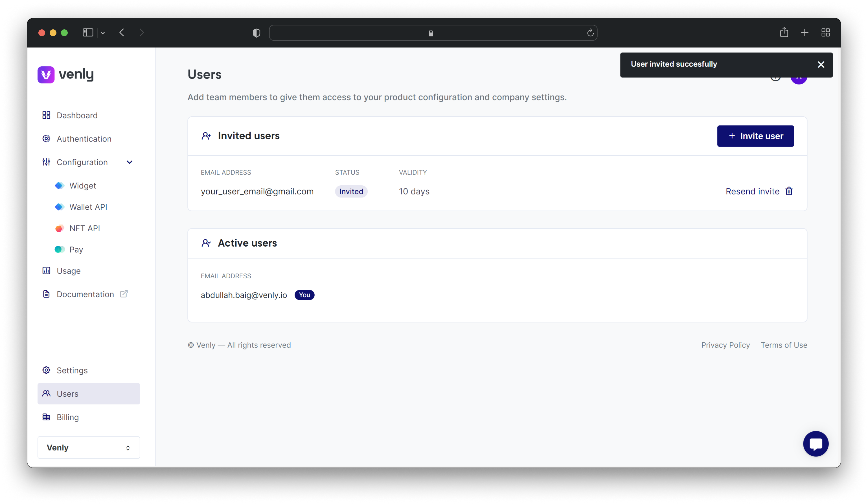Screen dimensions: 868x504
Task: Expand the Venly workspace switcher
Action: point(89,447)
